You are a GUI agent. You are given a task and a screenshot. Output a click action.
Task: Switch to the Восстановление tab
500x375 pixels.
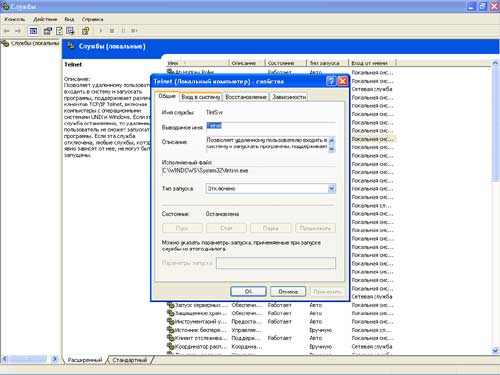click(x=246, y=97)
